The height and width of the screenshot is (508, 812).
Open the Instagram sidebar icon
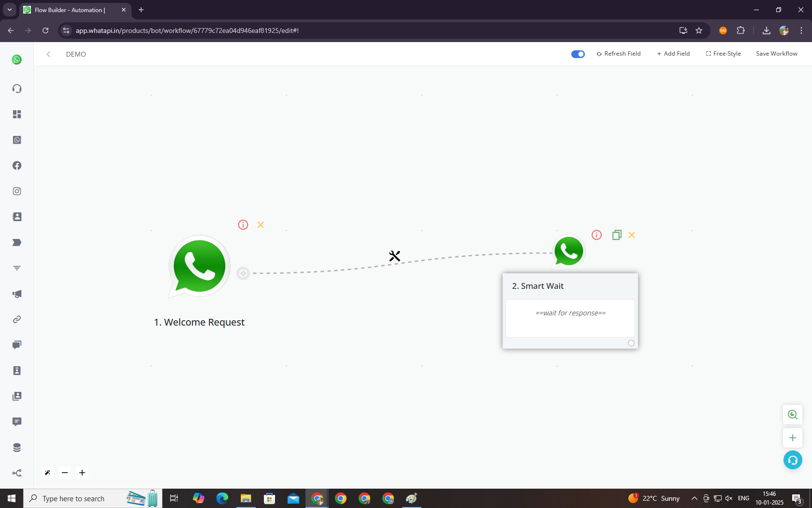click(17, 191)
